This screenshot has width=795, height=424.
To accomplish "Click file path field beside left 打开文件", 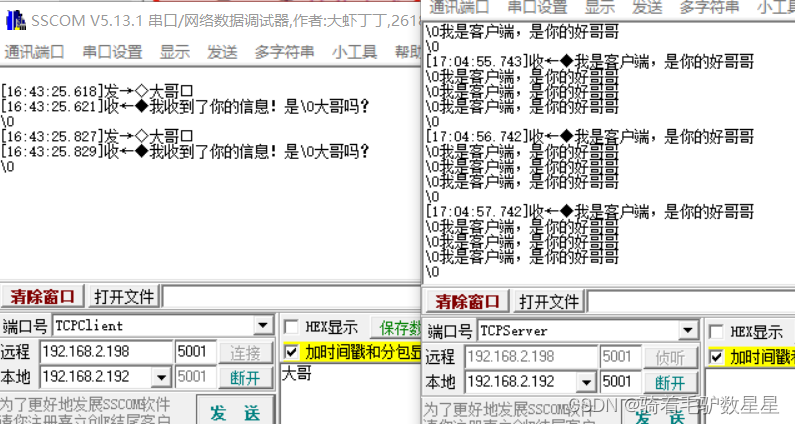I will [291, 297].
